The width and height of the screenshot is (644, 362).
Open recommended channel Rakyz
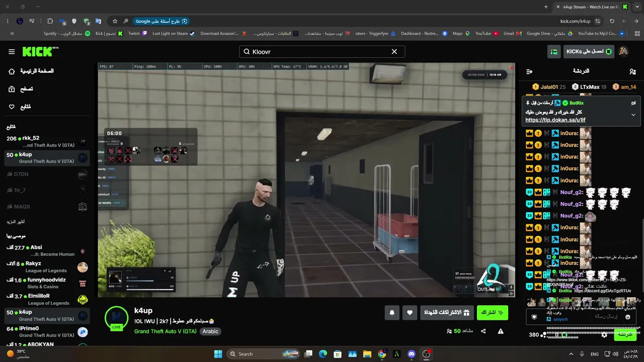[47, 267]
